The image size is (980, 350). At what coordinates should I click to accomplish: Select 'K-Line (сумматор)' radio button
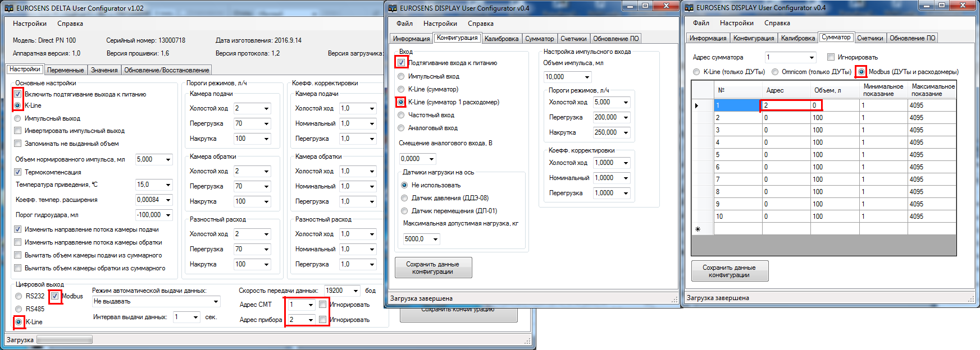tap(401, 89)
